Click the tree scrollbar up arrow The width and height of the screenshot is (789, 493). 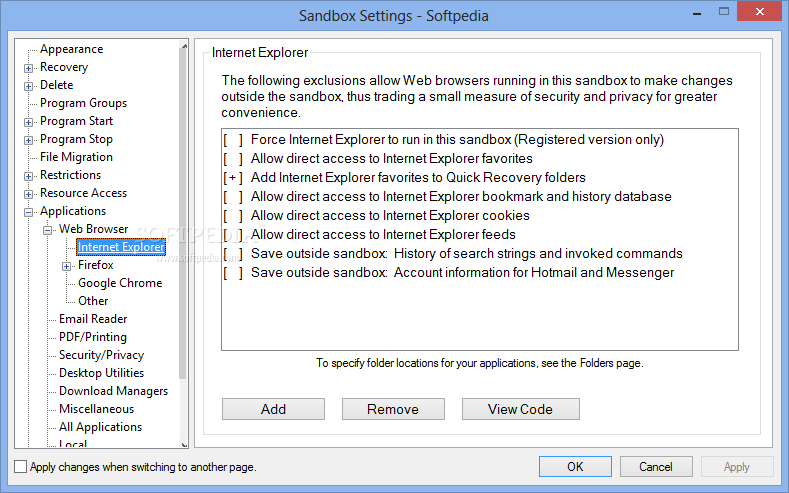[184, 46]
